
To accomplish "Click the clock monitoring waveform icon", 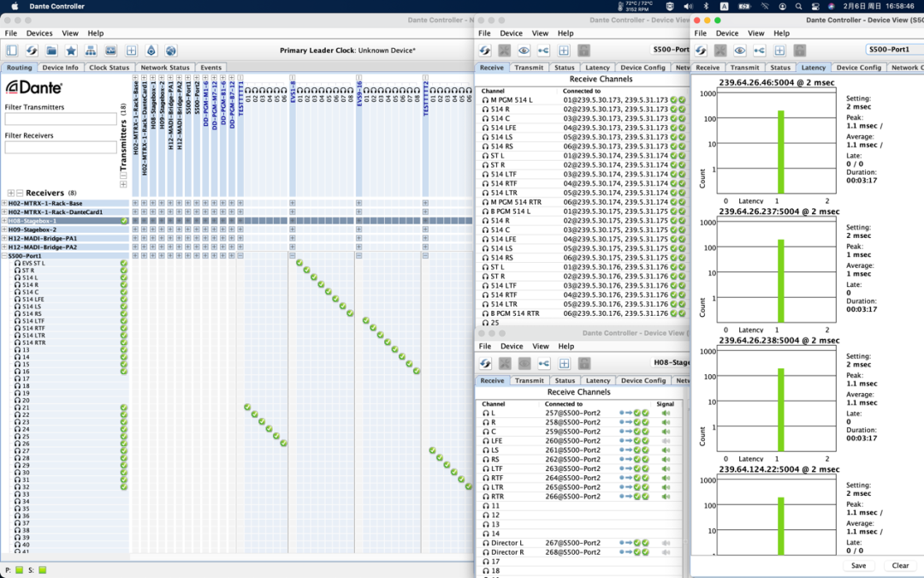I will pos(110,51).
